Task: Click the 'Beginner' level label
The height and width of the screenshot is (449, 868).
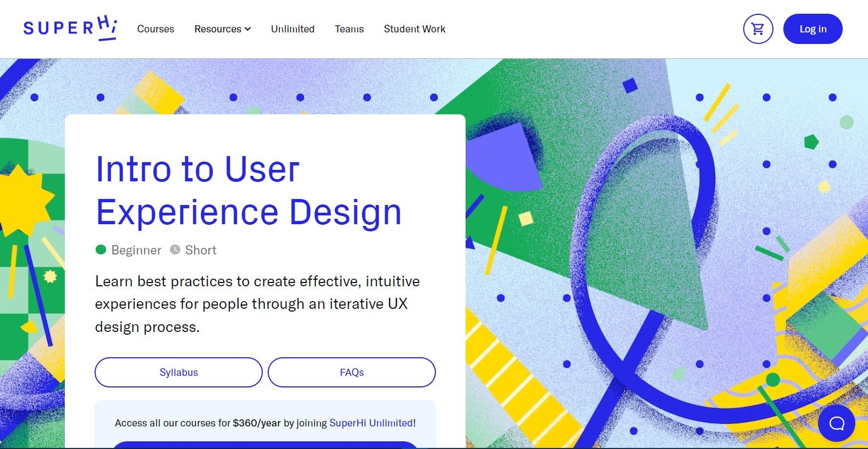Action: [136, 250]
